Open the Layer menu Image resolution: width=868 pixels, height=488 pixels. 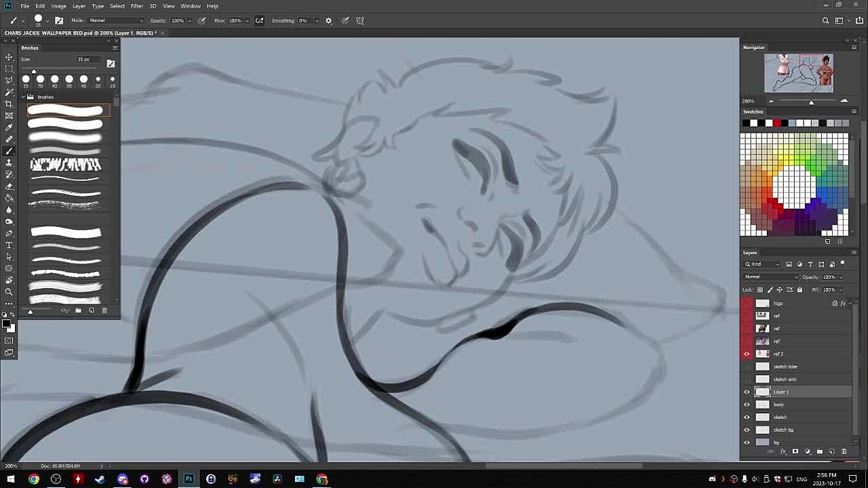point(79,6)
